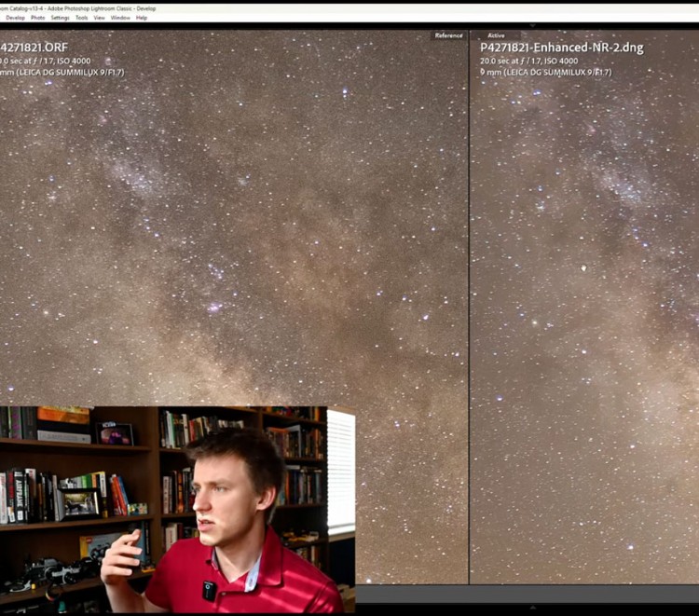Click Active photo lens info text

545,72
